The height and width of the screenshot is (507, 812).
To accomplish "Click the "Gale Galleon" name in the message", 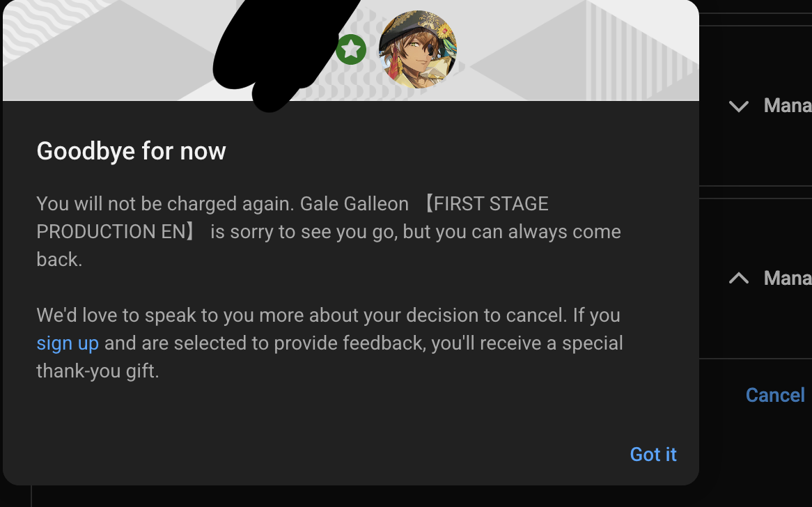I will pyautogui.click(x=354, y=204).
